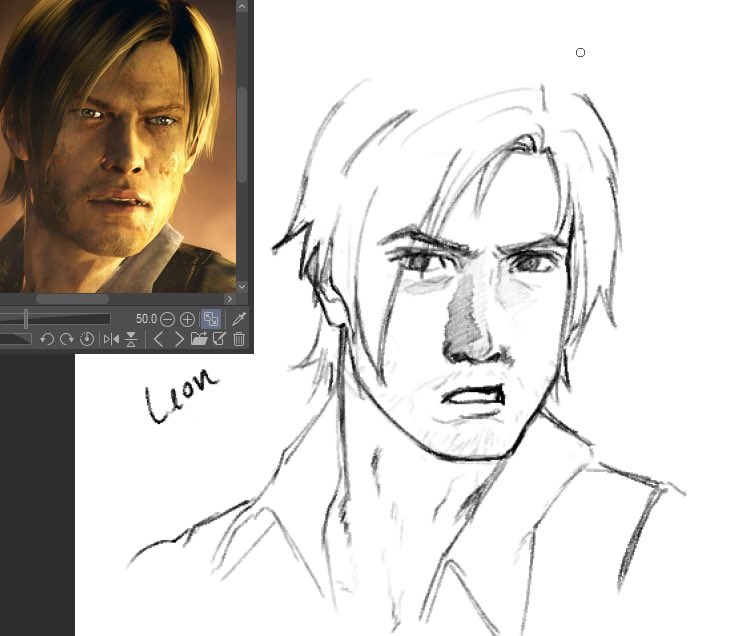Click the Sub View rotation slider

tap(15, 339)
